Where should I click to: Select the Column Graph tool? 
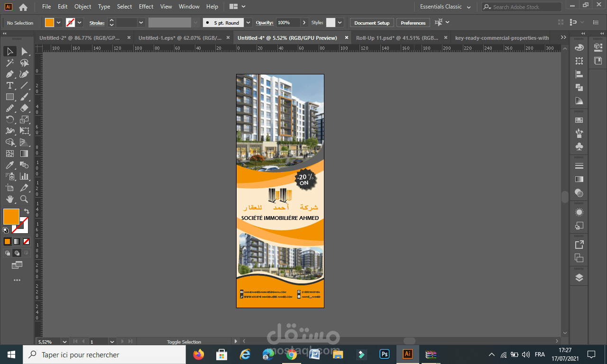[25, 176]
